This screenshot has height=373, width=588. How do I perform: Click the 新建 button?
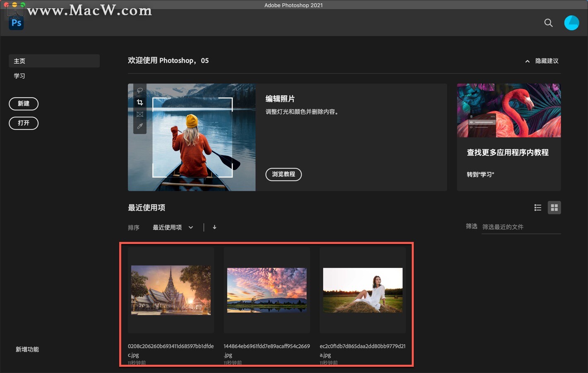coord(24,103)
